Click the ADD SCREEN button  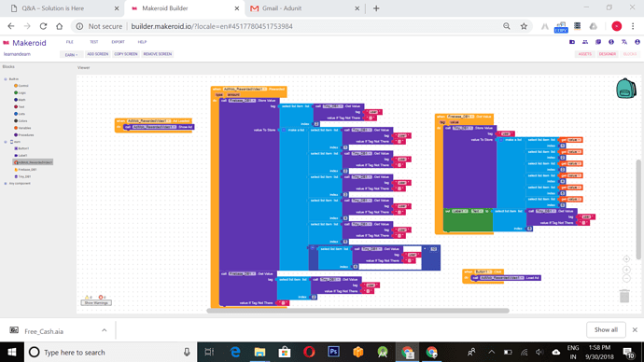coord(97,54)
